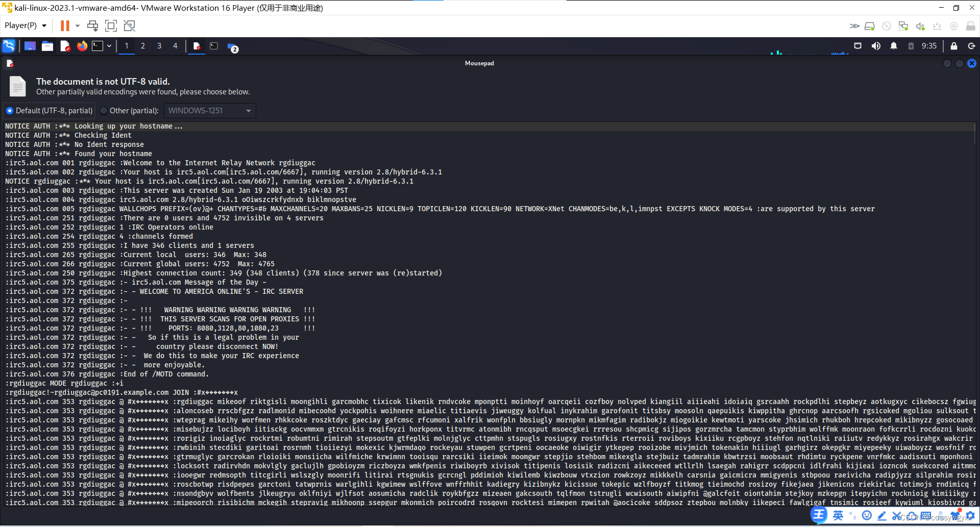Viewport: 980px width, 527px height.
Task: Click the log out icon
Action: [971, 46]
